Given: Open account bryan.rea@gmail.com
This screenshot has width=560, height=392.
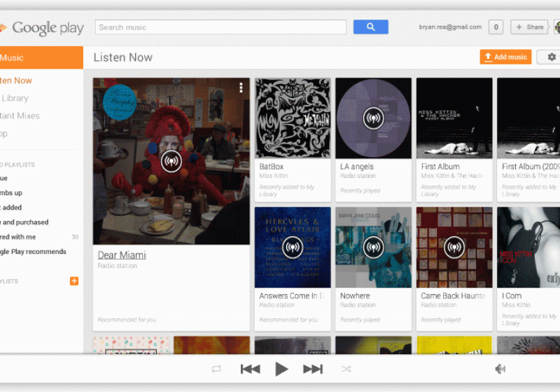Looking at the screenshot, I should (450, 27).
